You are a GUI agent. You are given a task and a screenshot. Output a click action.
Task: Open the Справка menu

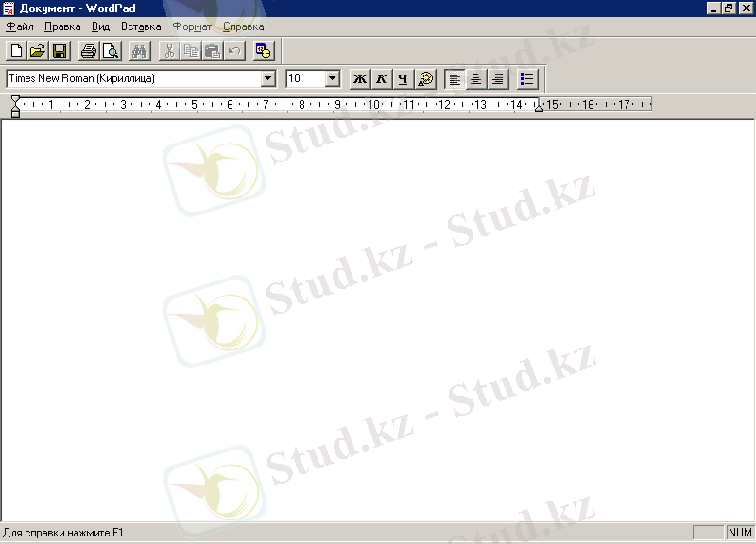tap(243, 26)
